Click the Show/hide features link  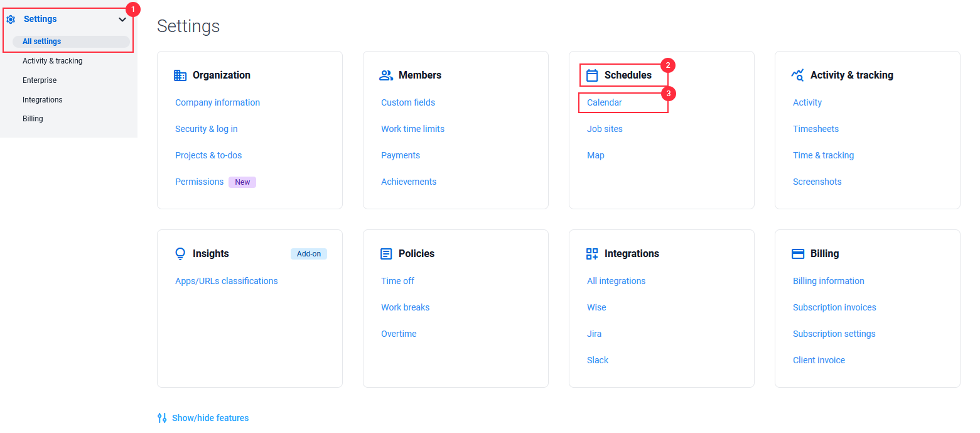210,418
